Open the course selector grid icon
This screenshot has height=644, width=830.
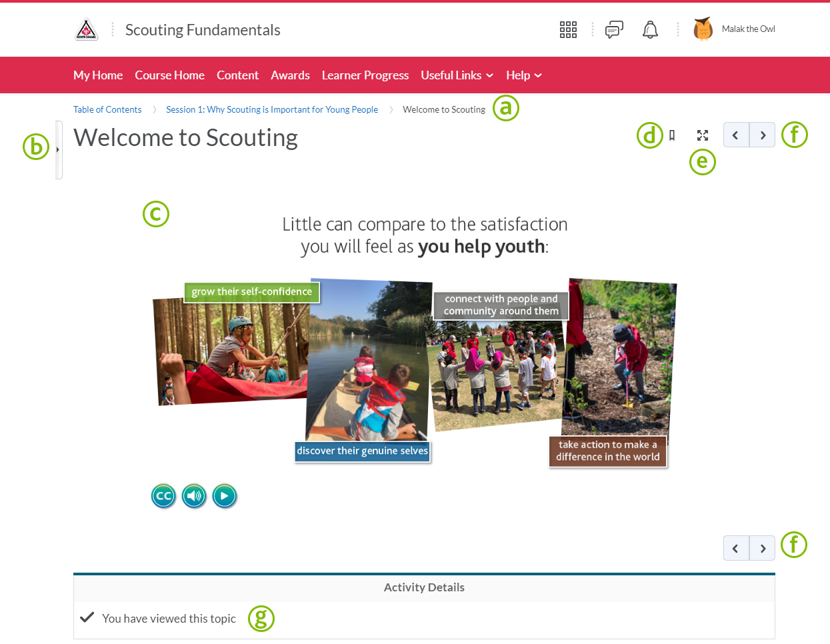[x=568, y=29]
